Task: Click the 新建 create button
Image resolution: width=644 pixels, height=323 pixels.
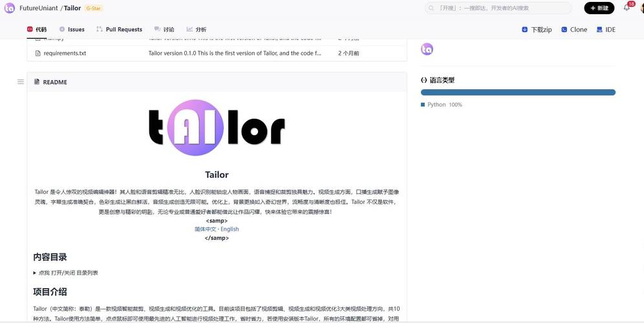Action: point(599,8)
